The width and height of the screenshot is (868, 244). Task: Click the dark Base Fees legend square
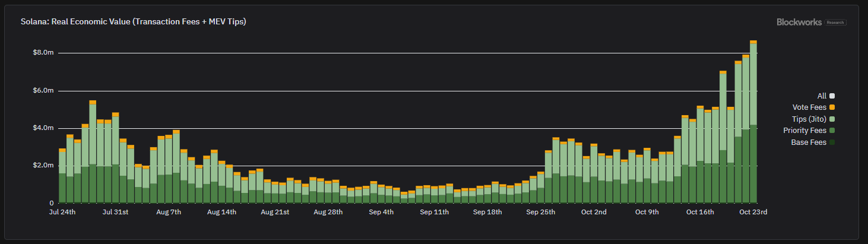click(832, 142)
